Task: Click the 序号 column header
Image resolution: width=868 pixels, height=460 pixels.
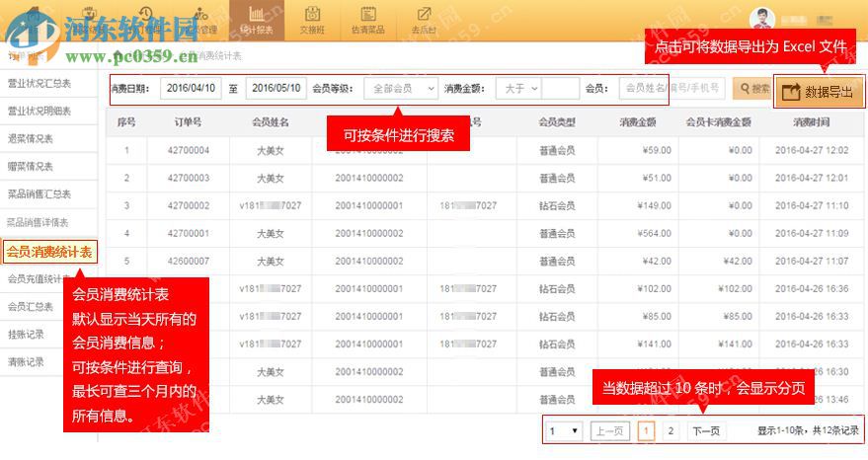Action: click(x=126, y=122)
